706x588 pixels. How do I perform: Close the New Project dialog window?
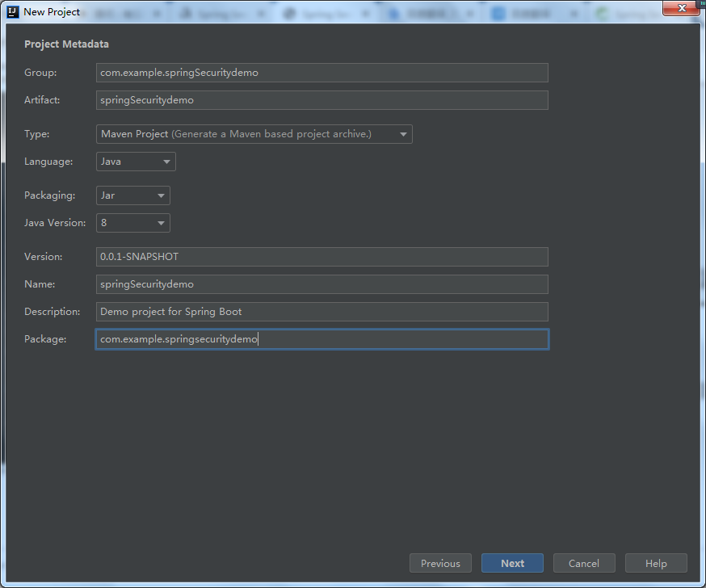pos(682,7)
